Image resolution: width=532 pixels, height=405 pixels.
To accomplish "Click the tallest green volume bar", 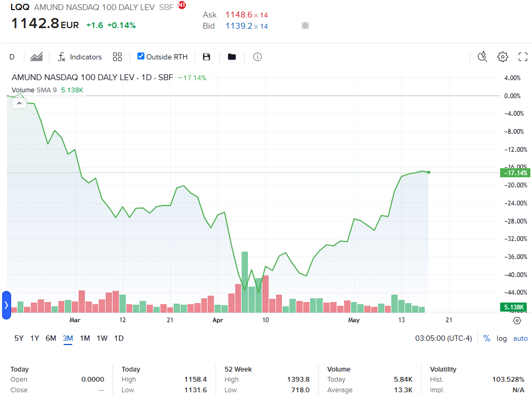I will (x=245, y=282).
